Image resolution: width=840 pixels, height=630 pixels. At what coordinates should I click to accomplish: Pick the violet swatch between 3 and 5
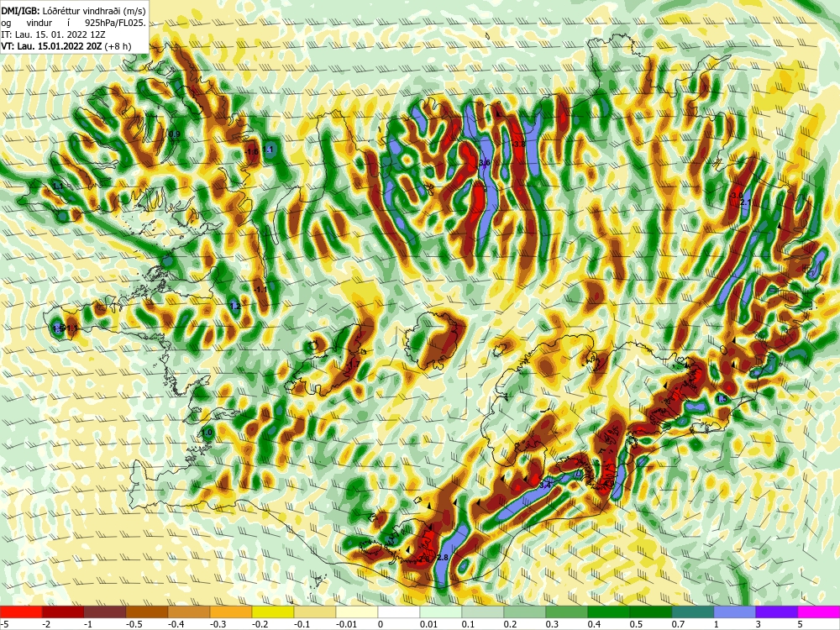[777, 612]
